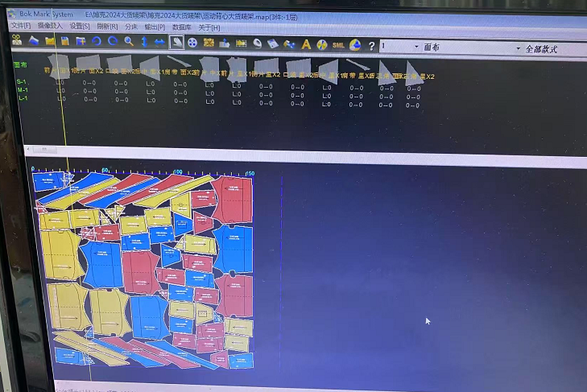
Task: Click the yellow folder open icon
Action: click(50, 41)
